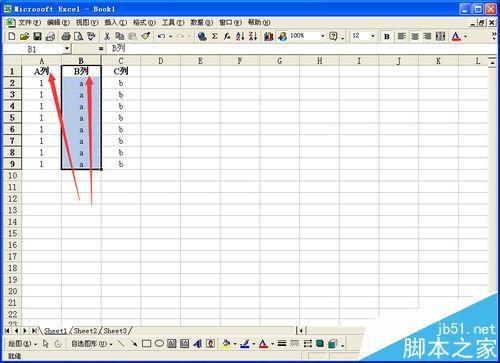Click the Save floppy disk icon
The image size is (500, 363).
tap(37, 36)
